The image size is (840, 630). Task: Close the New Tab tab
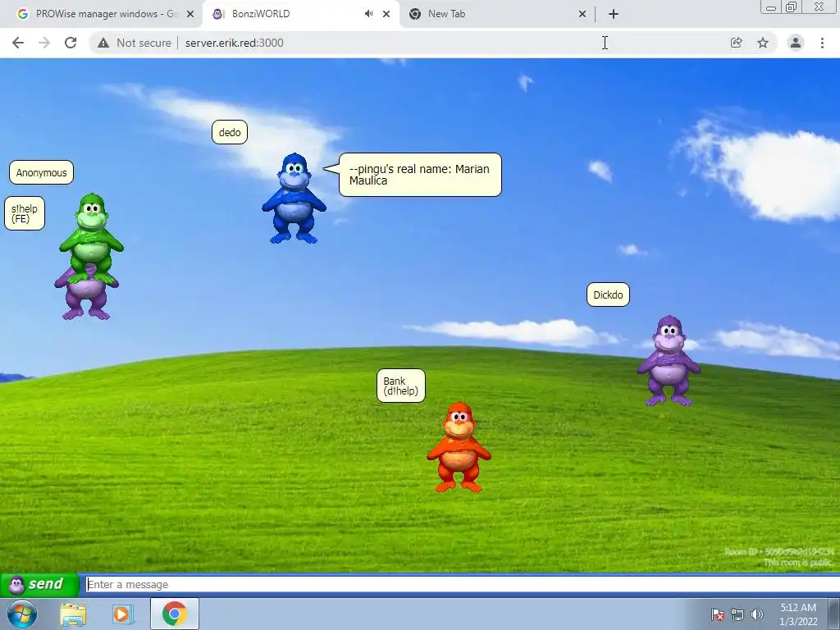coord(582,14)
